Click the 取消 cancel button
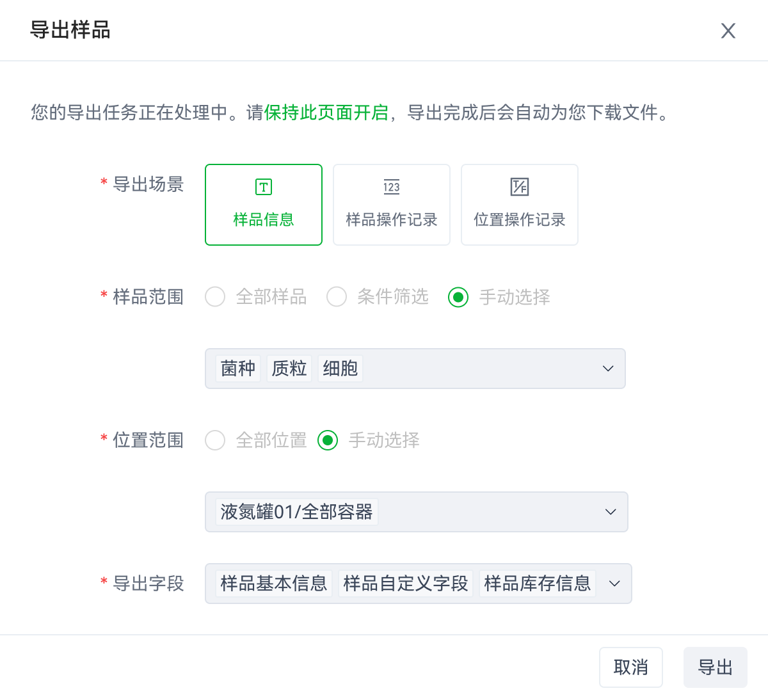The image size is (768, 700). pyautogui.click(x=630, y=667)
